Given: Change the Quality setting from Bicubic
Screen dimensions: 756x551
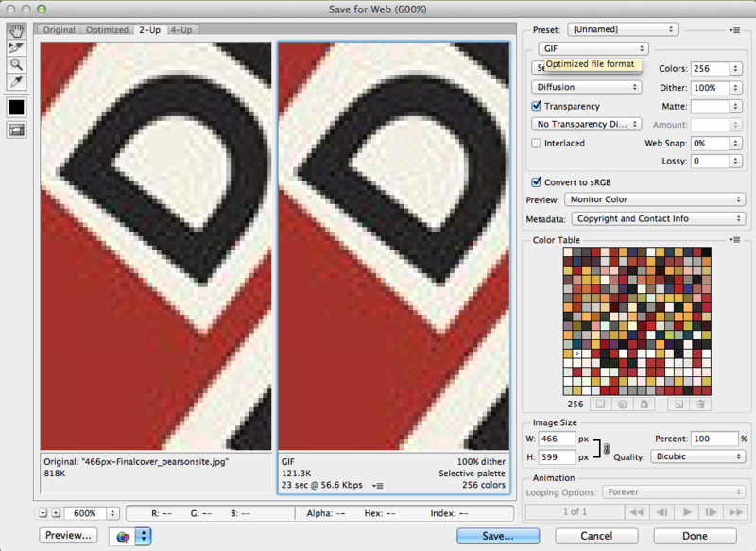Looking at the screenshot, I should point(697,456).
